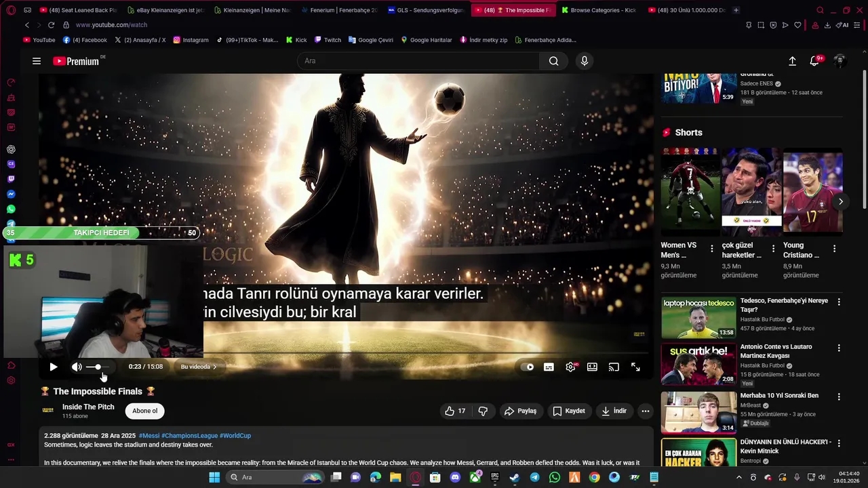
Task: Go back with the browser back arrow
Action: pos(27,25)
